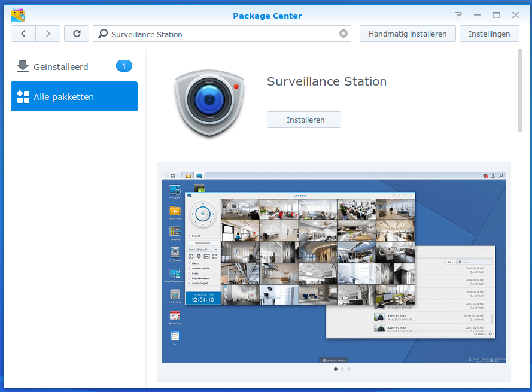This screenshot has width=532, height=392.
Task: Clear the Surveillance Station search text
Action: pos(343,34)
